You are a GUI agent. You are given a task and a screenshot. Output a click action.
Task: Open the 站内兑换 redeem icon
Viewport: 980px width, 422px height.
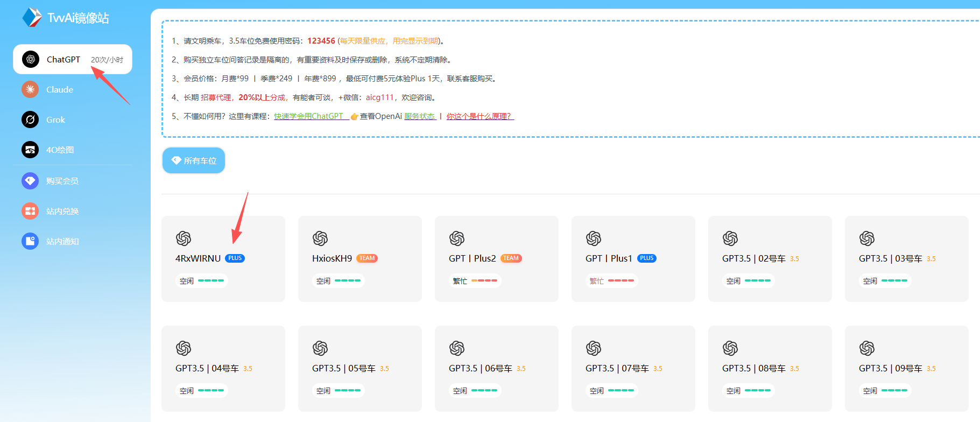(30, 211)
